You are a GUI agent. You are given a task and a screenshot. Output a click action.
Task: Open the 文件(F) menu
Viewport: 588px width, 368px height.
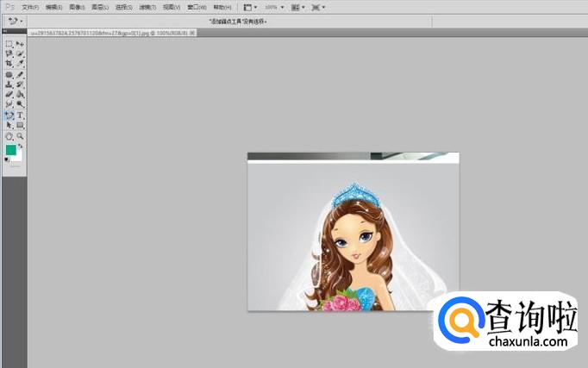30,7
